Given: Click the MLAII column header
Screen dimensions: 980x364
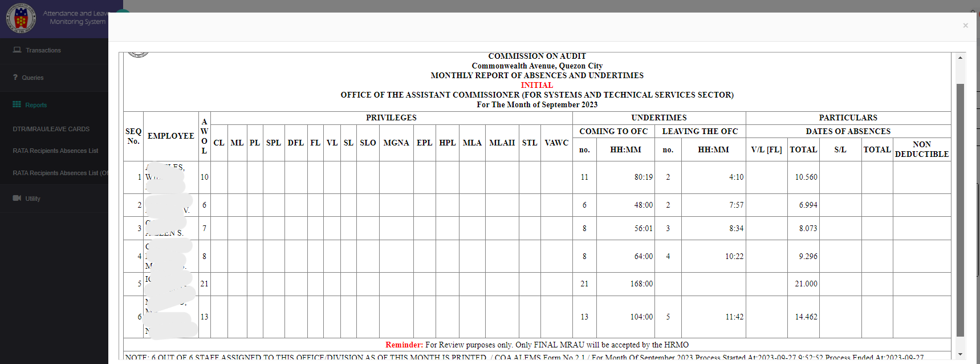Looking at the screenshot, I should pos(502,143).
